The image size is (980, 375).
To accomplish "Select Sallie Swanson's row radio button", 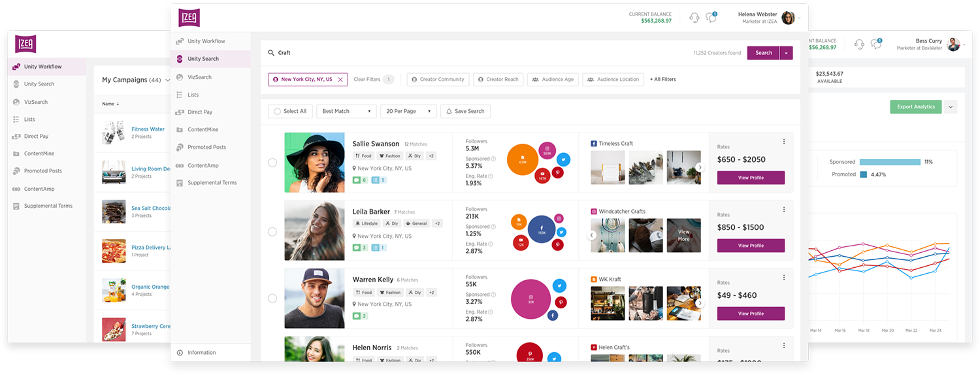I will click(x=272, y=163).
